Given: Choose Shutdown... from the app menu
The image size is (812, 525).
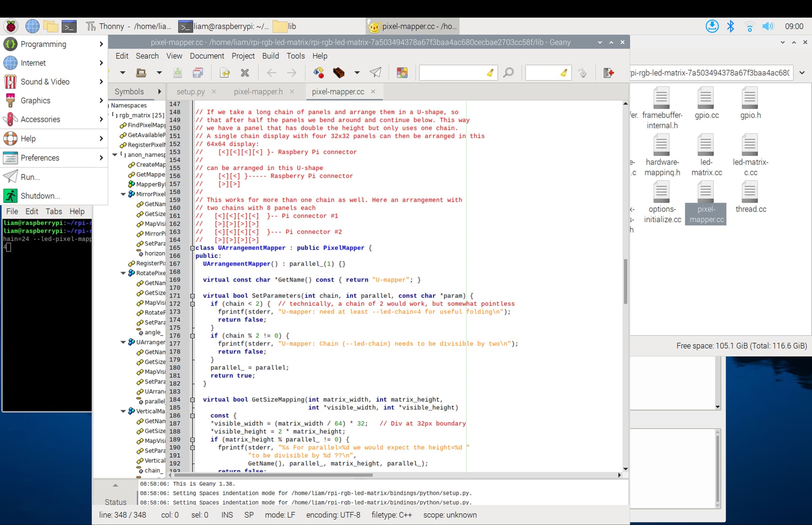Looking at the screenshot, I should point(54,196).
